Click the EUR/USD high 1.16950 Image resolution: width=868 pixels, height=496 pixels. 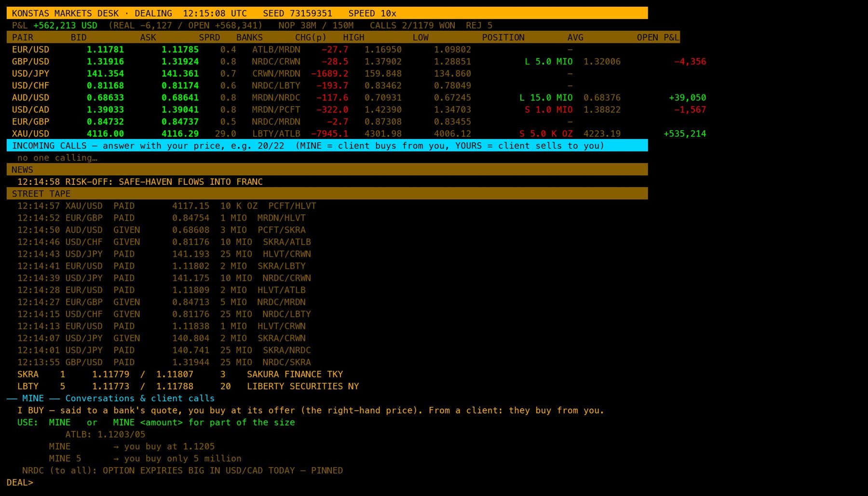[383, 49]
